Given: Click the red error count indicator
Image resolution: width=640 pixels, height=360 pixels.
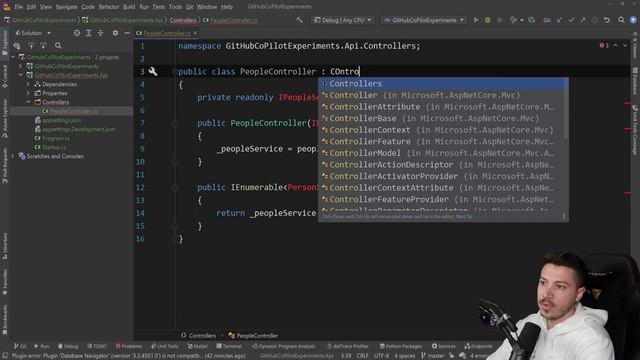Looking at the screenshot, I should pyautogui.click(x=604, y=45).
